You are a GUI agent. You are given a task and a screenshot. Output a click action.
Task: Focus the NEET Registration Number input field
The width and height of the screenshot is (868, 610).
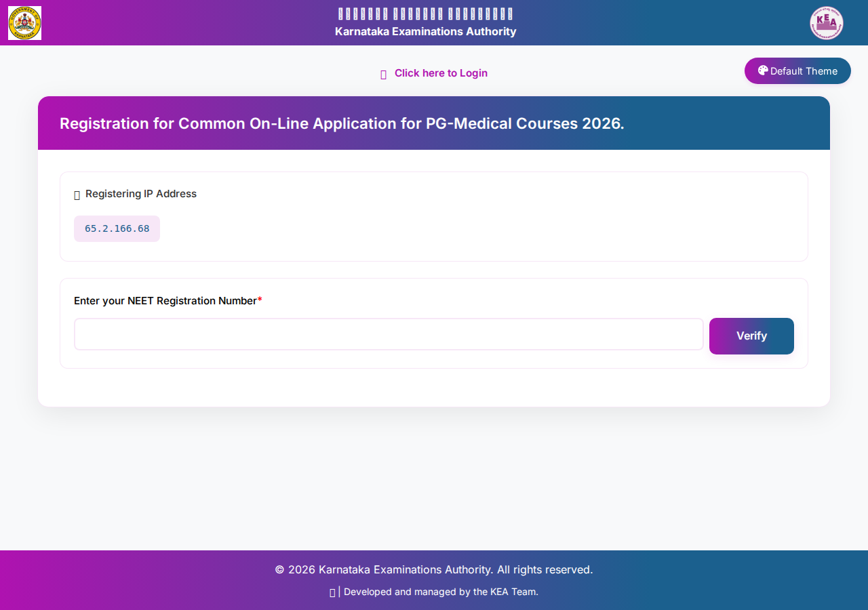click(389, 334)
